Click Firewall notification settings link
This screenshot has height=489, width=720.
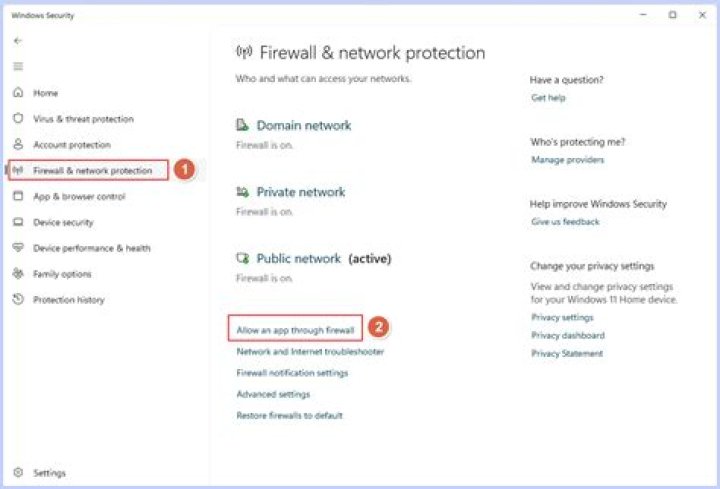click(x=292, y=373)
